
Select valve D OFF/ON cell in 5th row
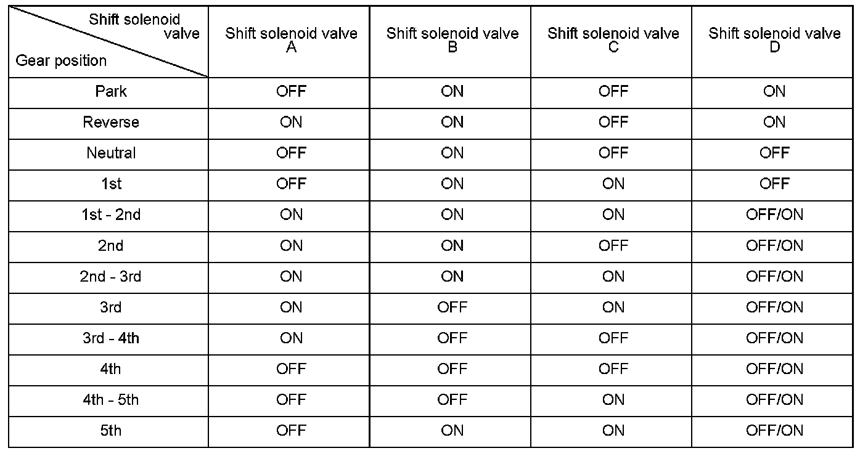(774, 430)
